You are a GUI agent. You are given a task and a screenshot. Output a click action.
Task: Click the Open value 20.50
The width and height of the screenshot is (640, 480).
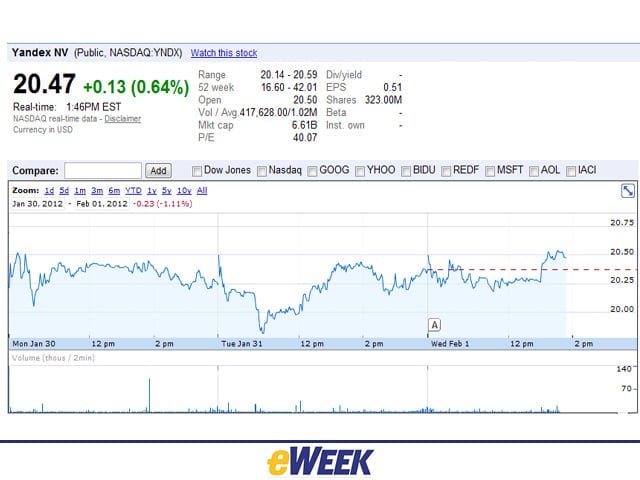tap(305, 100)
